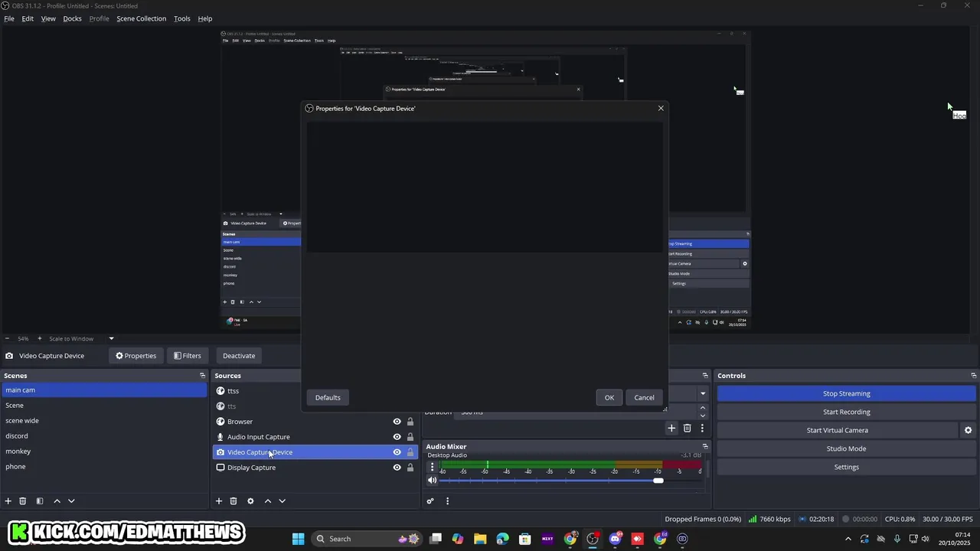
Task: Remove selected scene with the trash icon
Action: [x=23, y=500]
